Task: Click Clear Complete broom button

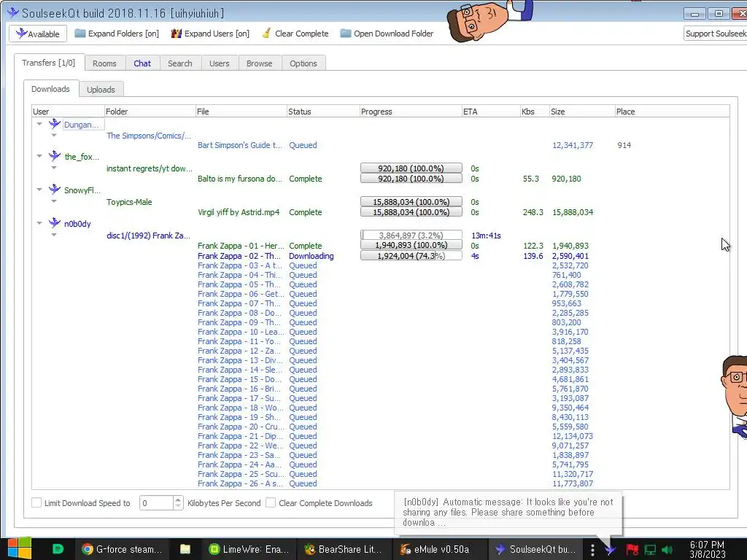Action: pos(295,34)
